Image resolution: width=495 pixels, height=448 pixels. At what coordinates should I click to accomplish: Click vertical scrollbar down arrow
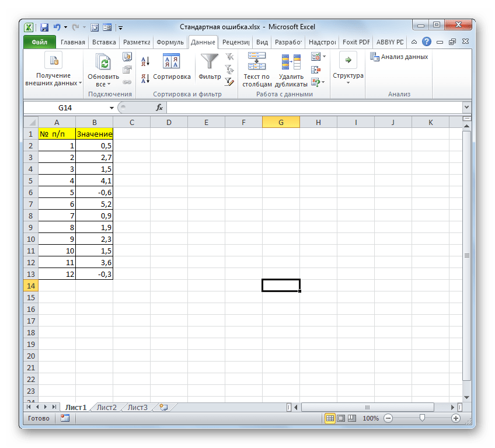(466, 398)
